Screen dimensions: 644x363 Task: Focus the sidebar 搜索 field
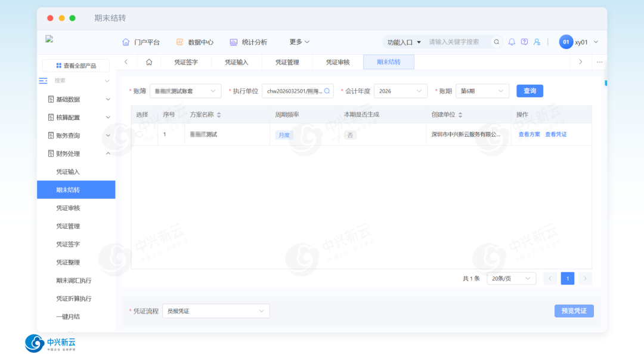[x=78, y=81]
